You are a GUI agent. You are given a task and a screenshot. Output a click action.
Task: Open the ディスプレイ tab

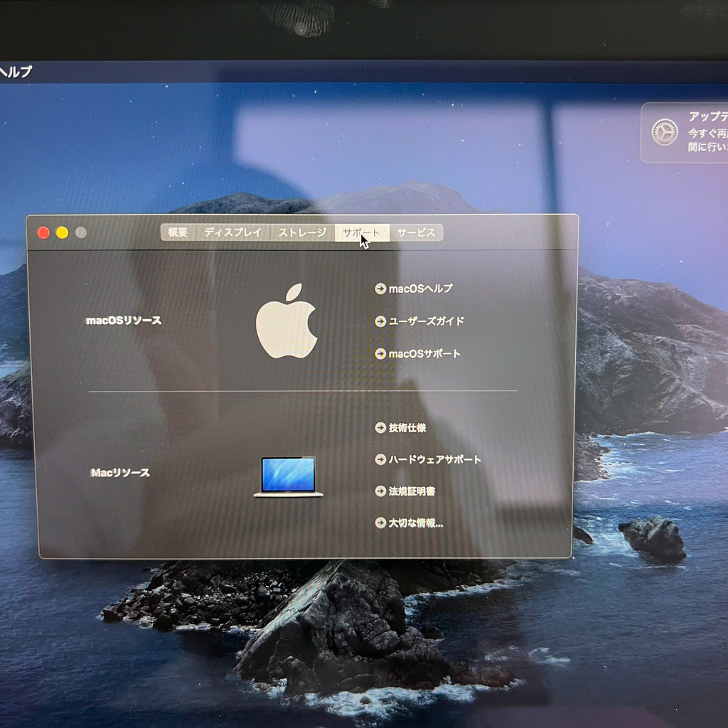click(x=233, y=232)
